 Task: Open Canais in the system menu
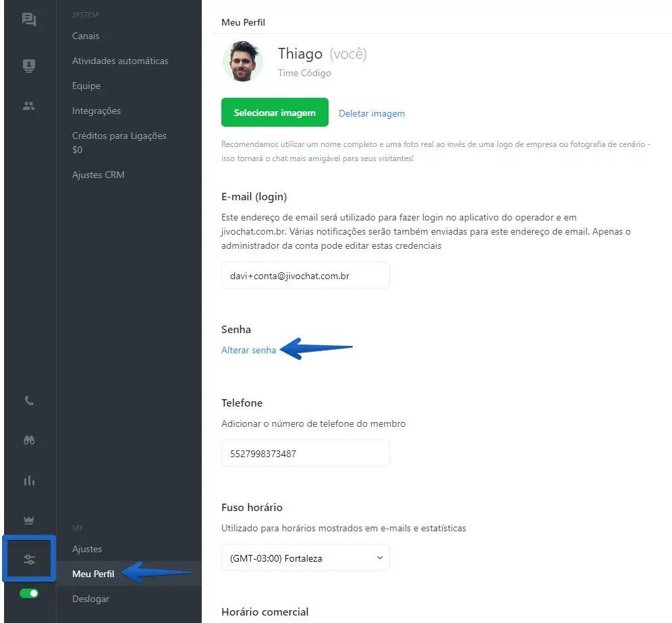(x=86, y=36)
